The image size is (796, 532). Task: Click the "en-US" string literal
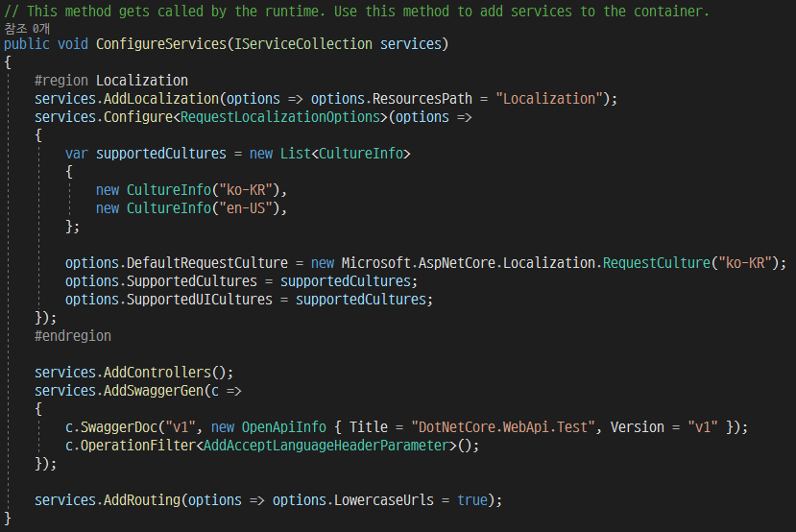point(246,208)
